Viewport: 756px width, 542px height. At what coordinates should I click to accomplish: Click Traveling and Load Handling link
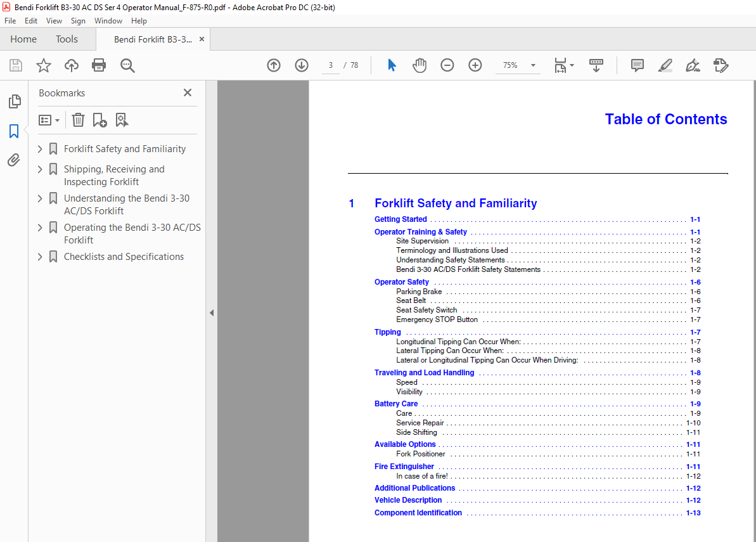point(425,373)
